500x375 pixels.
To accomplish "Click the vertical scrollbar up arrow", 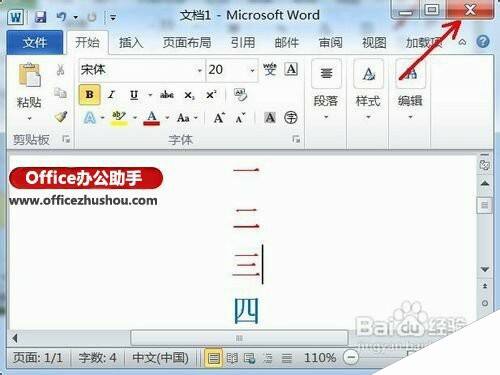I will 485,183.
